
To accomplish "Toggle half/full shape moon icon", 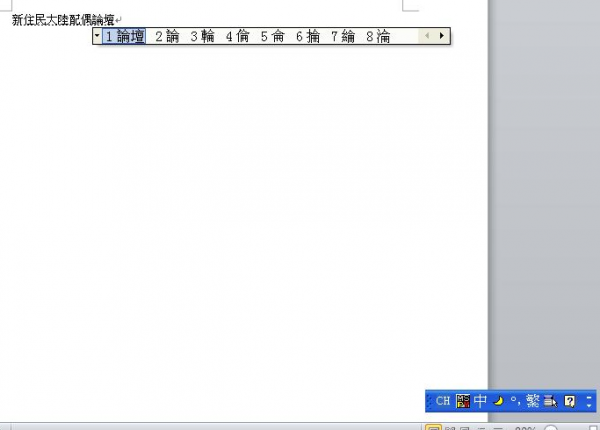I will [x=498, y=401].
